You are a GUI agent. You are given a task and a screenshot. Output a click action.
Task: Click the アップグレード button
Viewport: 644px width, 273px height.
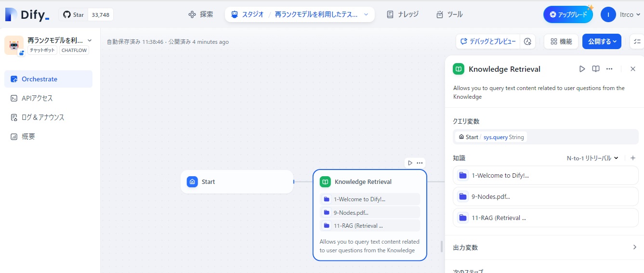568,14
